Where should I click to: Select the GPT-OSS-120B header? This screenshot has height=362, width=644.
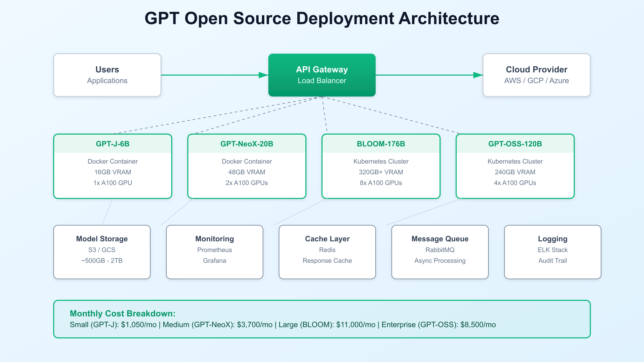(515, 144)
